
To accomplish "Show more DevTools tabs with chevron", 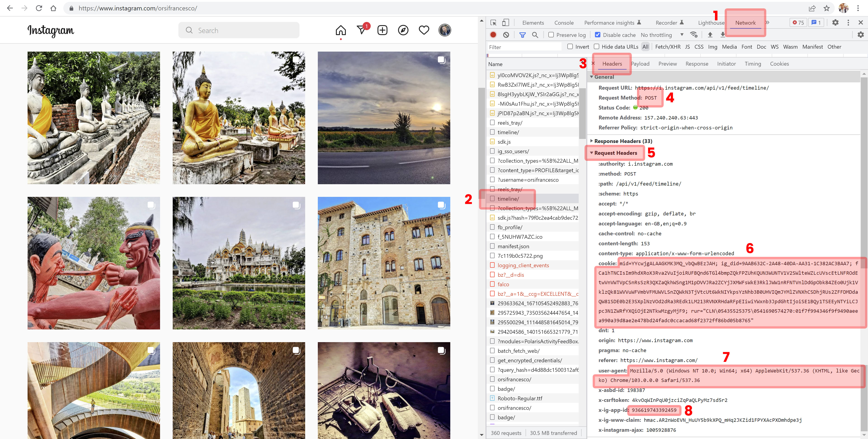I will (x=767, y=23).
